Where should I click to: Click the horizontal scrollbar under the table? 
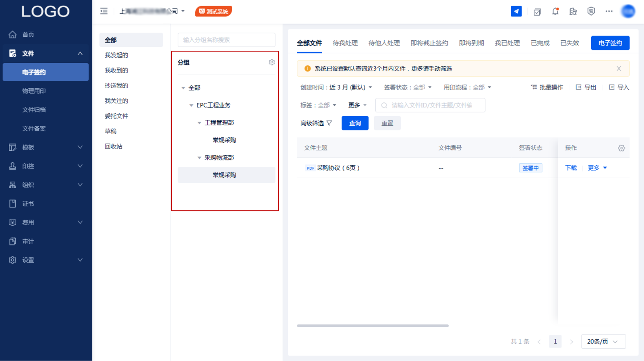point(372,326)
